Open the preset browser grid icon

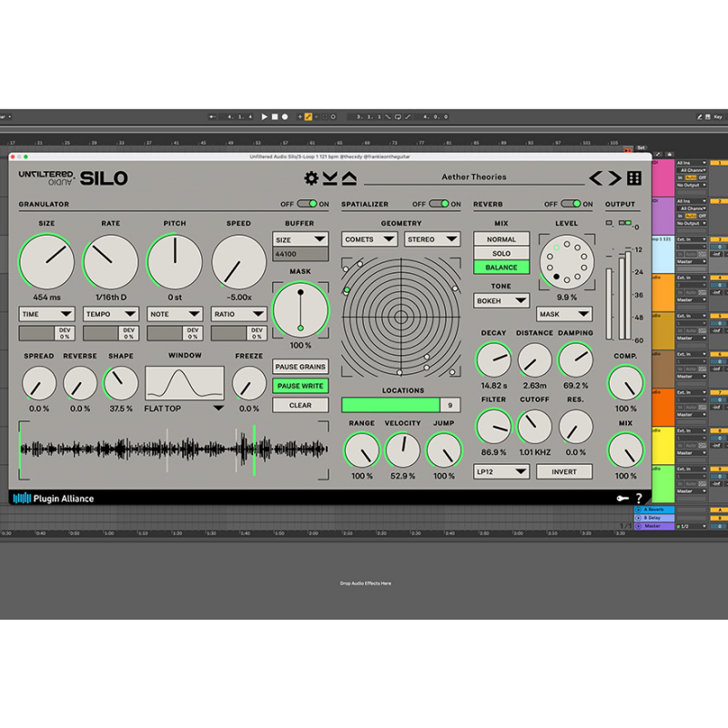pyautogui.click(x=634, y=177)
